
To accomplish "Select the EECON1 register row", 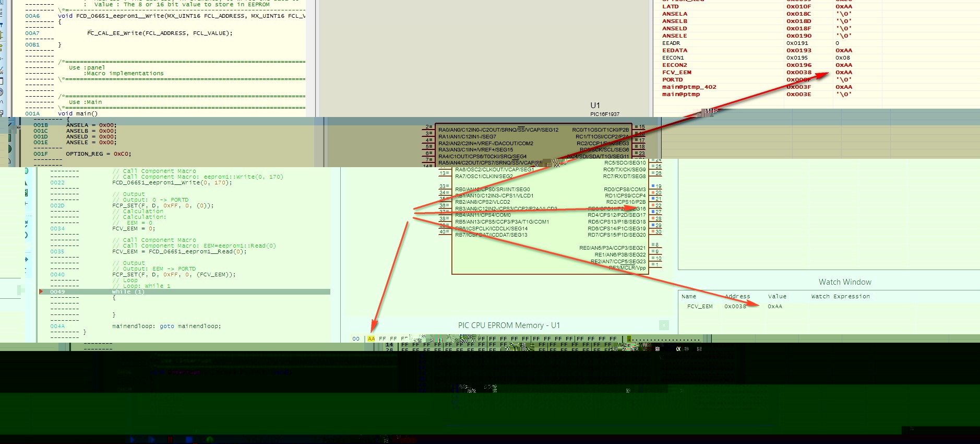I will coord(817,58).
